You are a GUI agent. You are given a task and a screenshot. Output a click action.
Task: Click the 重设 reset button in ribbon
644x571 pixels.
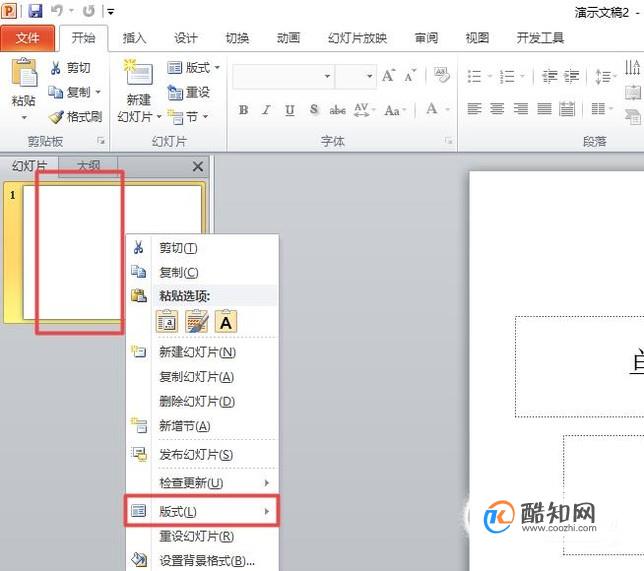189,92
